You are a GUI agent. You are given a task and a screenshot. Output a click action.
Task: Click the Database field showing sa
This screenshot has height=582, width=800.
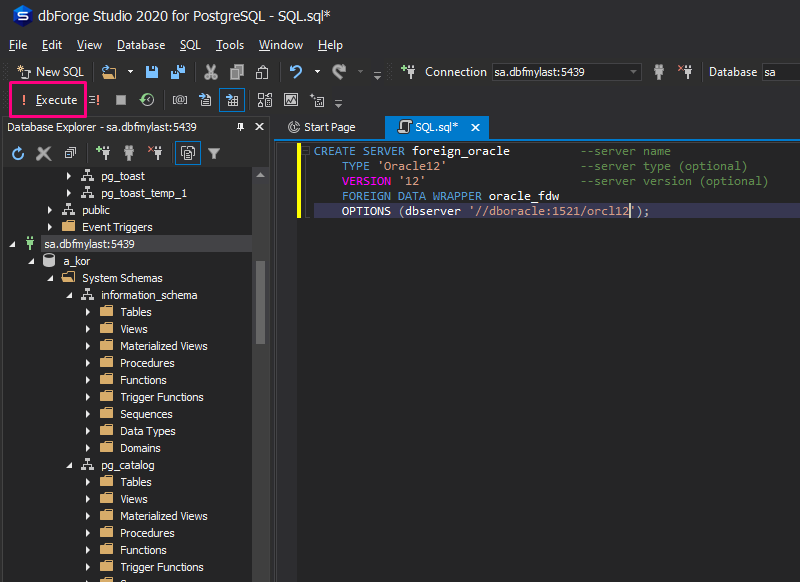[781, 72]
